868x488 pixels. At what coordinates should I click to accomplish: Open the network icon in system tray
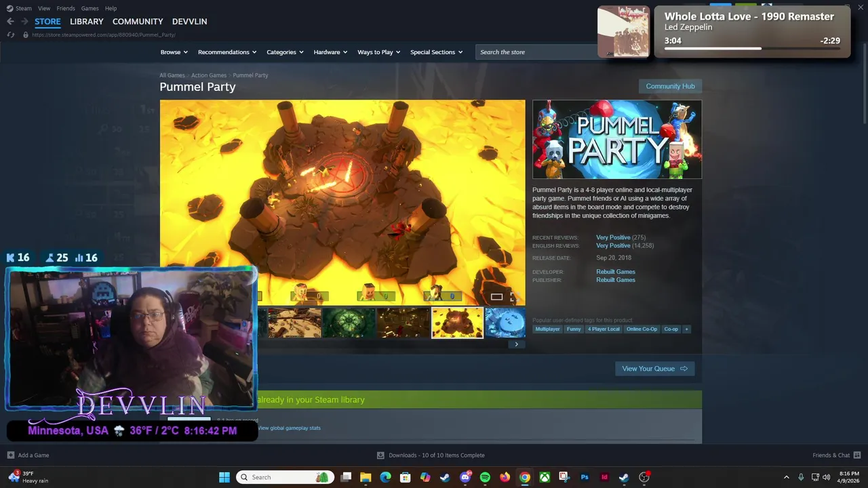coord(815,477)
